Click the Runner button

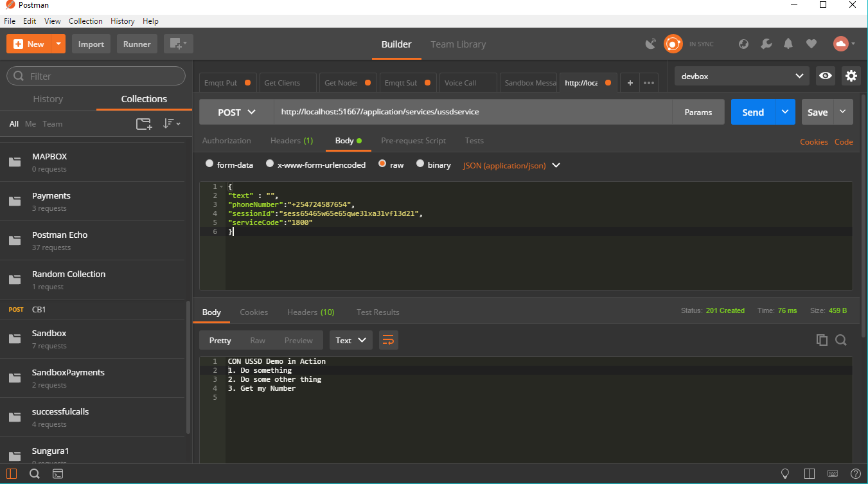(x=137, y=44)
